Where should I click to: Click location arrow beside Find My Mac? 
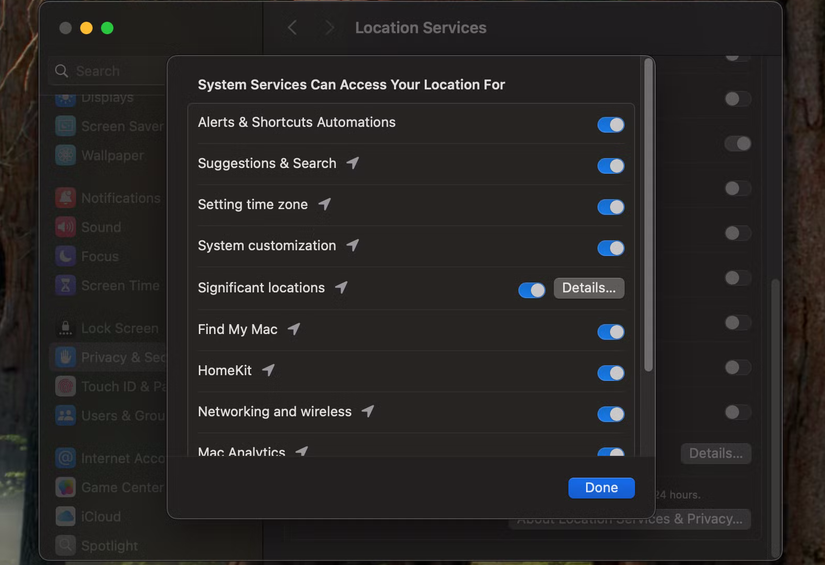(294, 329)
